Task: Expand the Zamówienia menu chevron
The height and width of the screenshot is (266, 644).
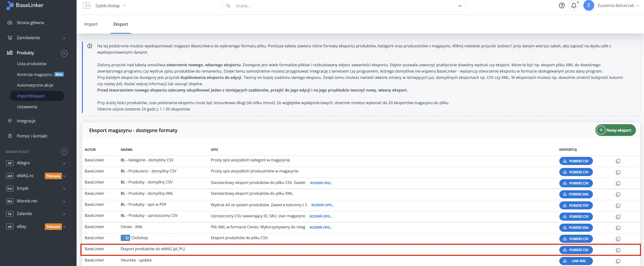Action: pos(64,38)
